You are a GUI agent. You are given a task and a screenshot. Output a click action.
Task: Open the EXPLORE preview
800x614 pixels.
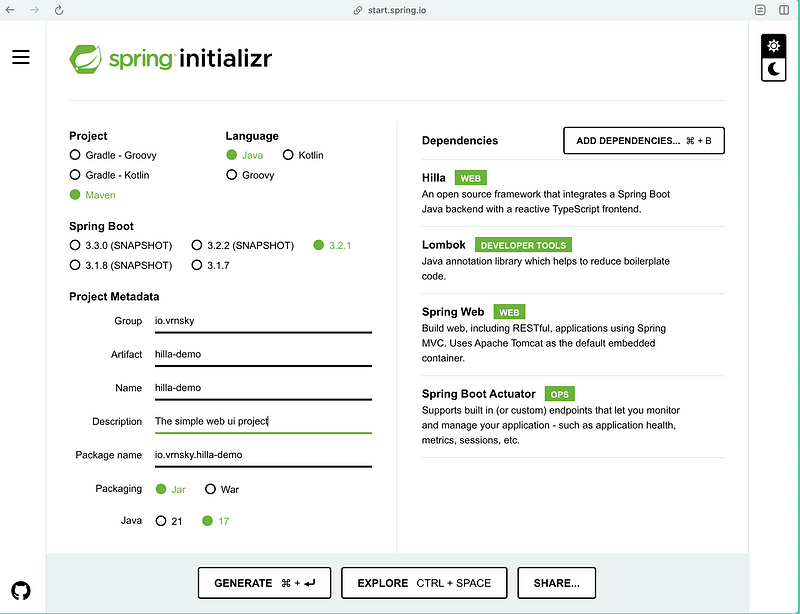pos(423,582)
